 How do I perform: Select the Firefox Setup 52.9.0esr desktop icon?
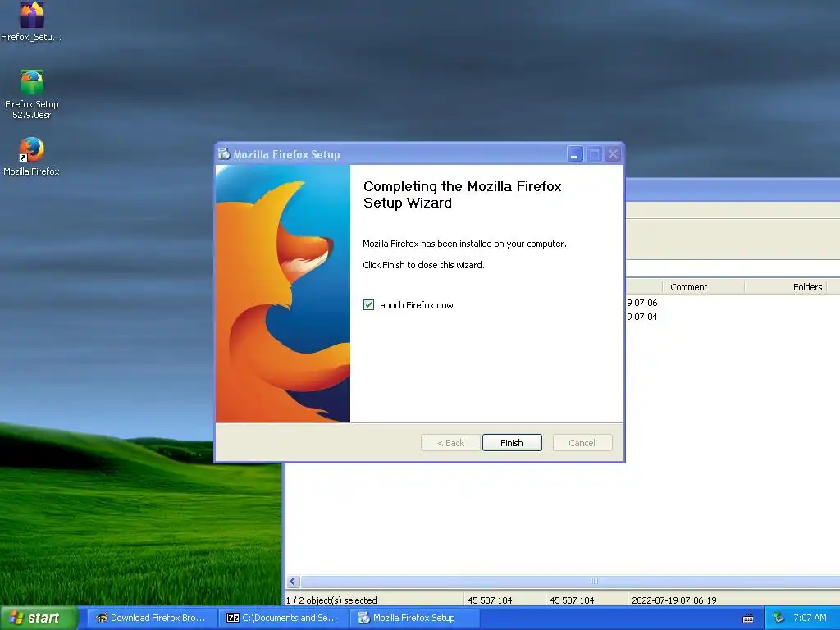click(32, 94)
